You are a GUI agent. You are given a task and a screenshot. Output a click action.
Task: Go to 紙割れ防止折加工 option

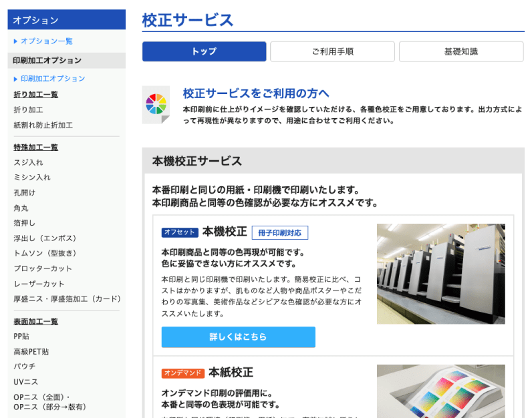coord(43,125)
